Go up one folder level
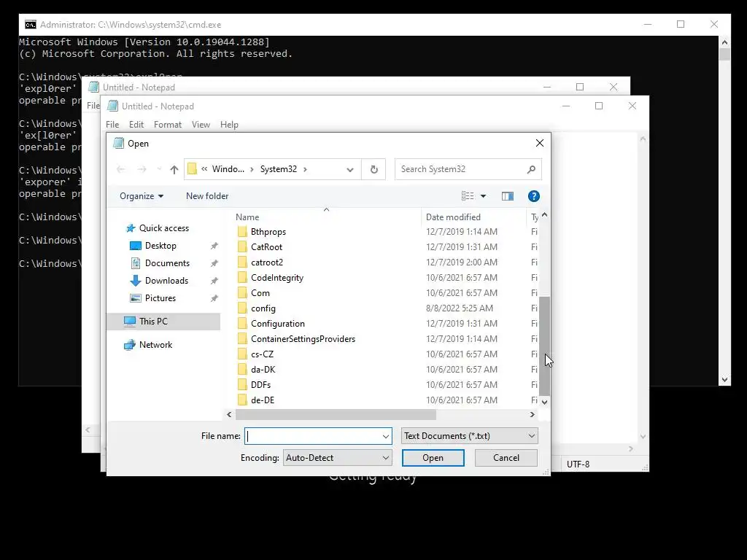The width and height of the screenshot is (747, 560). pyautogui.click(x=174, y=169)
